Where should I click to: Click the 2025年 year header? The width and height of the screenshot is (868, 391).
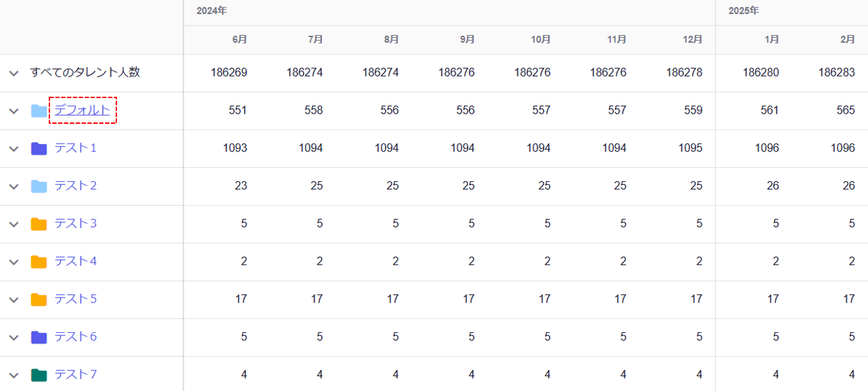(x=744, y=11)
